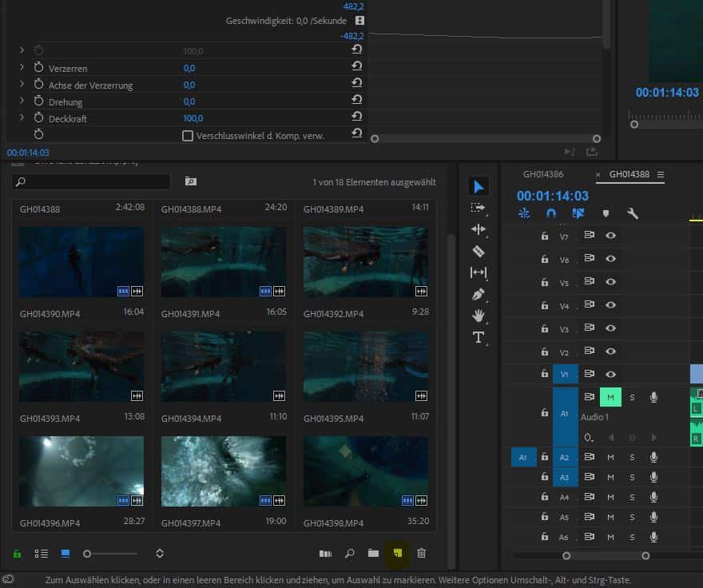
Task: Toggle Linked Selection icon in the timeline
Action: [578, 213]
